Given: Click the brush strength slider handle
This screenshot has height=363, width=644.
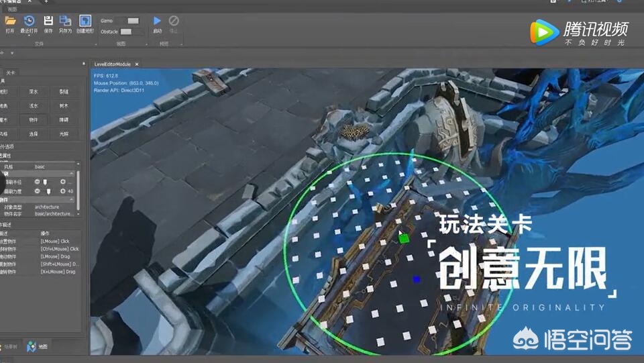Looking at the screenshot, I should click(48, 191).
